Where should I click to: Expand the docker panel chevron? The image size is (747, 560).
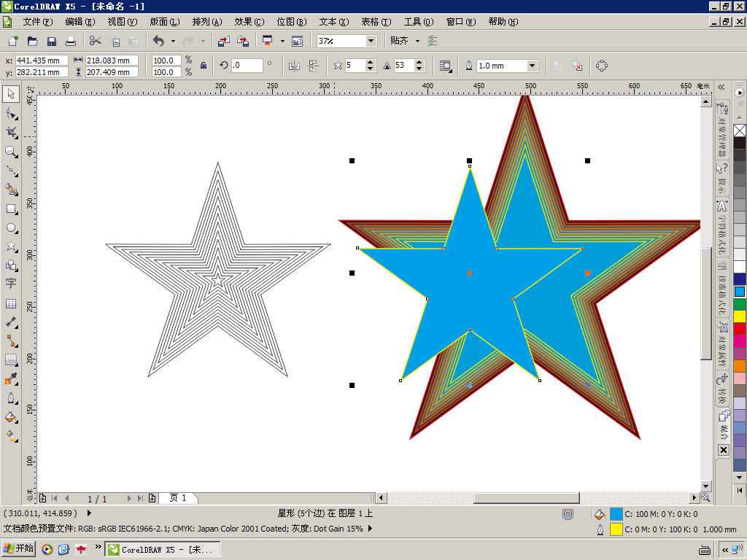[721, 87]
